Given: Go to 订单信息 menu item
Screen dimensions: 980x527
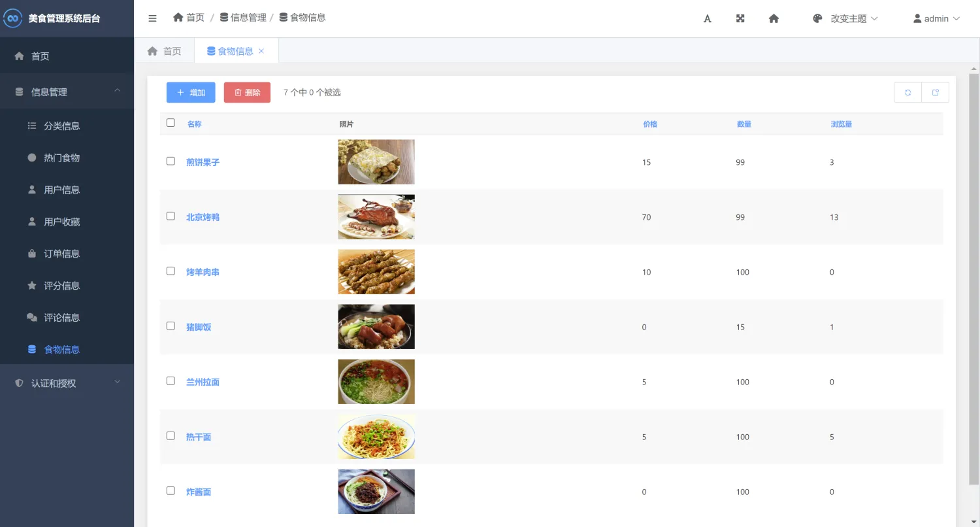Looking at the screenshot, I should [x=62, y=254].
